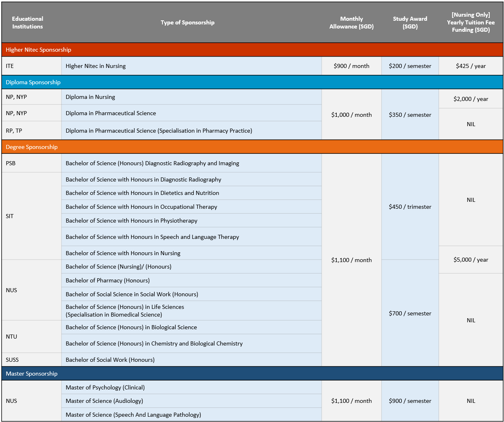Click the Higher Nitec Sponsorship section header
This screenshot has width=504, height=422.
(x=39, y=50)
